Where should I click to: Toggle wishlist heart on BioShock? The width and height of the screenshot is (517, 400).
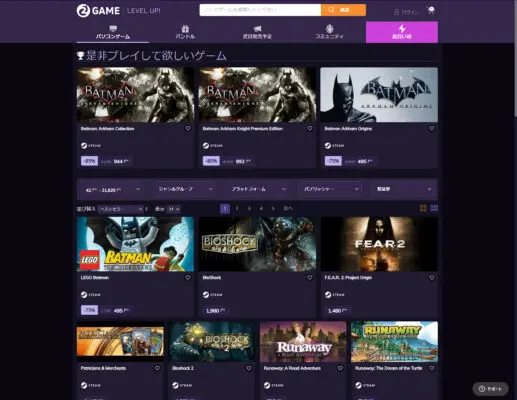[x=310, y=277]
